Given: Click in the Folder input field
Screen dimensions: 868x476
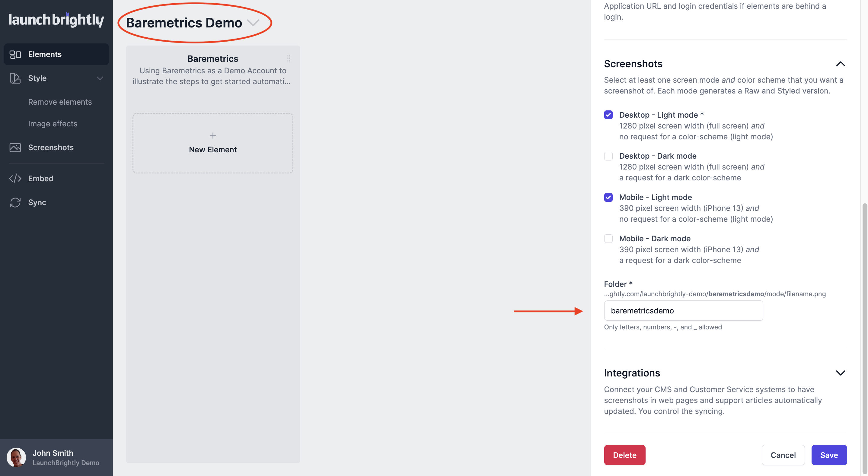Looking at the screenshot, I should point(683,311).
